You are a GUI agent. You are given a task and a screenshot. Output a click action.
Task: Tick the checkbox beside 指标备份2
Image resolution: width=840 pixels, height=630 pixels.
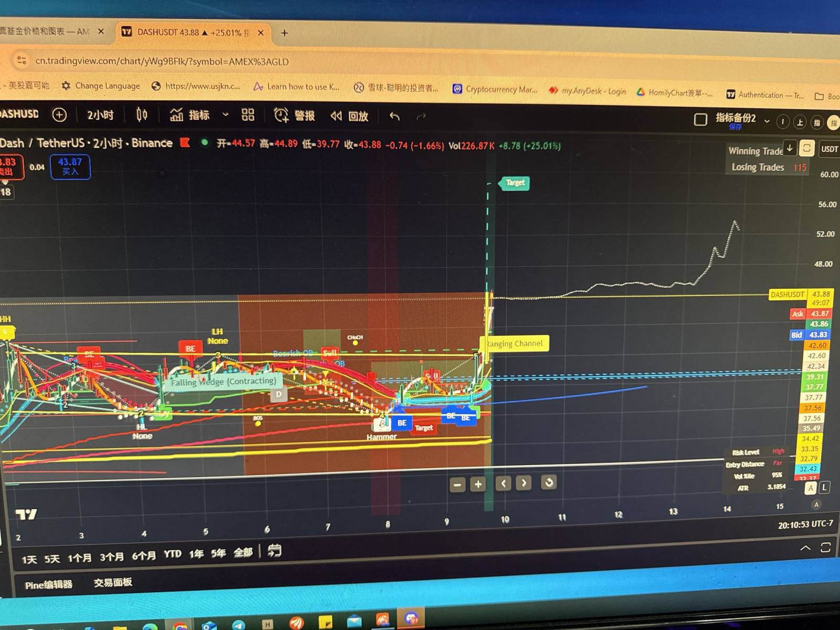click(x=700, y=120)
